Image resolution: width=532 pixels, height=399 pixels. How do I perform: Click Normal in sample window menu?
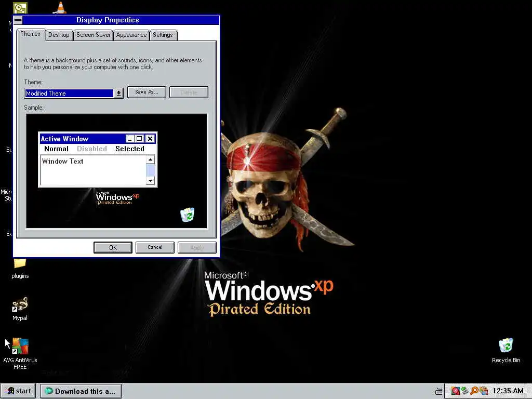[56, 149]
